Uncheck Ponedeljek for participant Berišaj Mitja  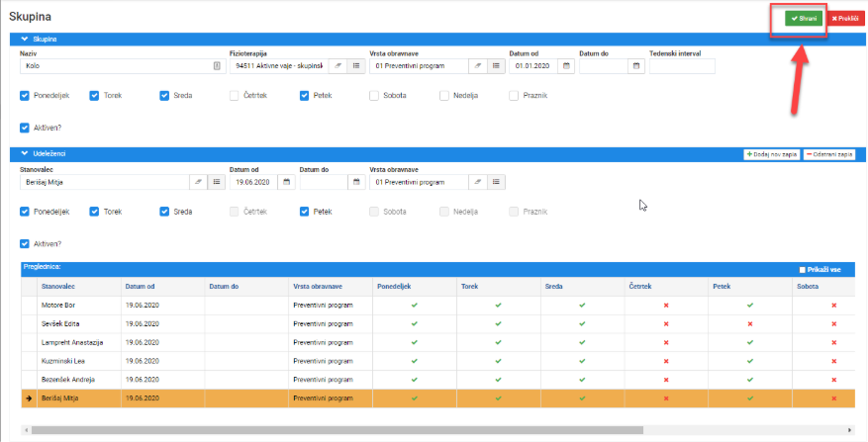pyautogui.click(x=25, y=212)
